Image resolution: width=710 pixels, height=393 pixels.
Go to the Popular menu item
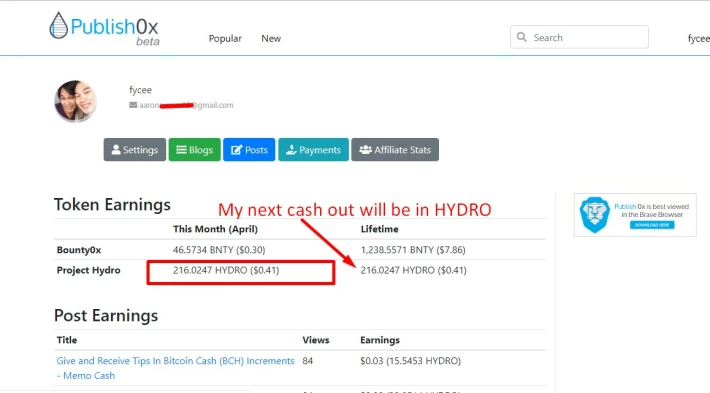point(225,38)
